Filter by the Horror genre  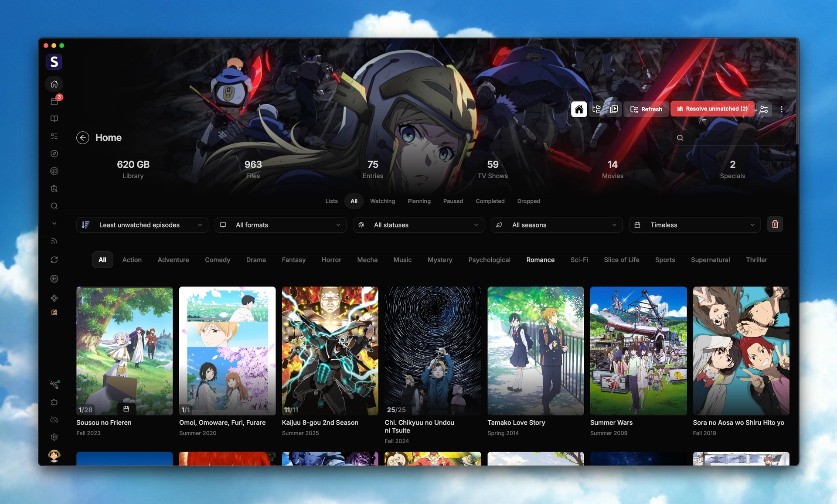point(331,260)
